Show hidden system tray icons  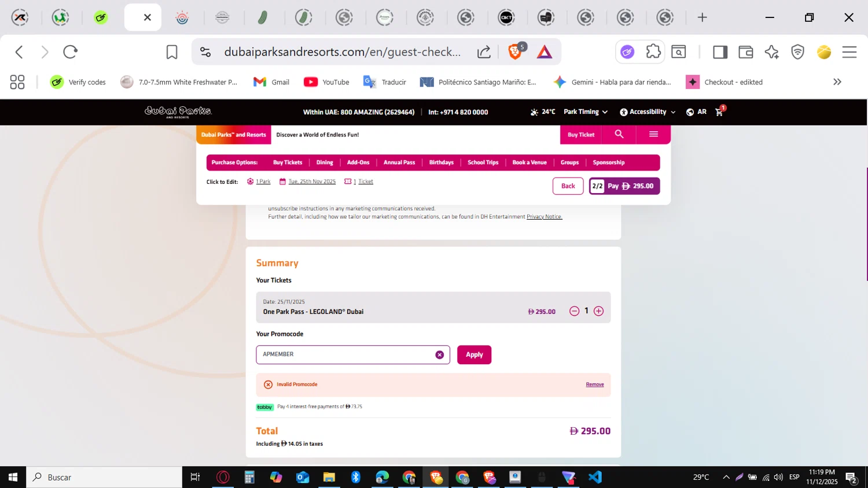726,477
